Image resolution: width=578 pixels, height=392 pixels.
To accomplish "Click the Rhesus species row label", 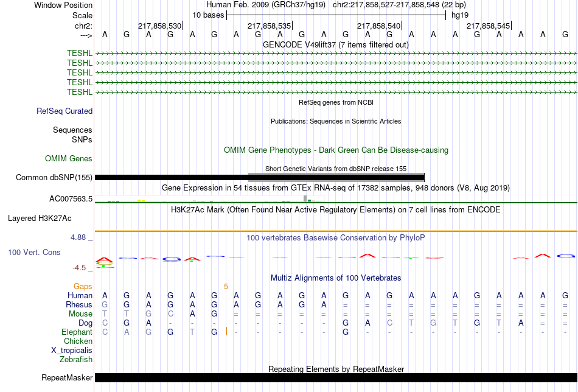I will click(79, 305).
